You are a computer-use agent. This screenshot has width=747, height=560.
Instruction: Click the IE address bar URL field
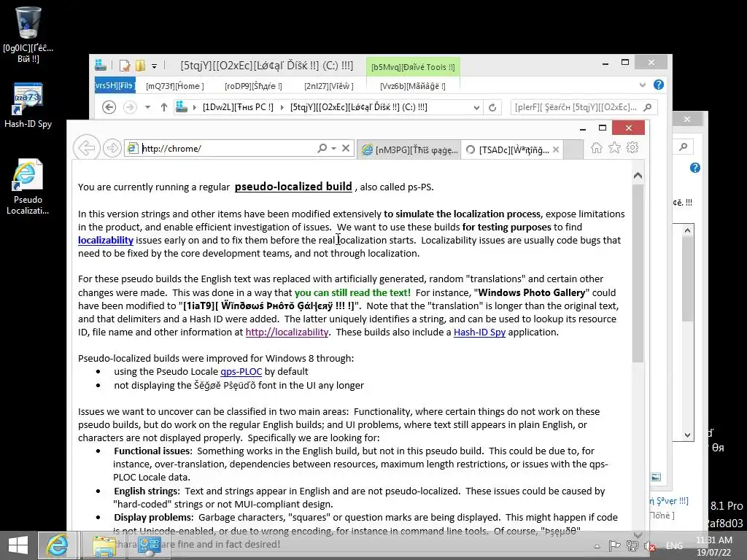click(x=228, y=148)
